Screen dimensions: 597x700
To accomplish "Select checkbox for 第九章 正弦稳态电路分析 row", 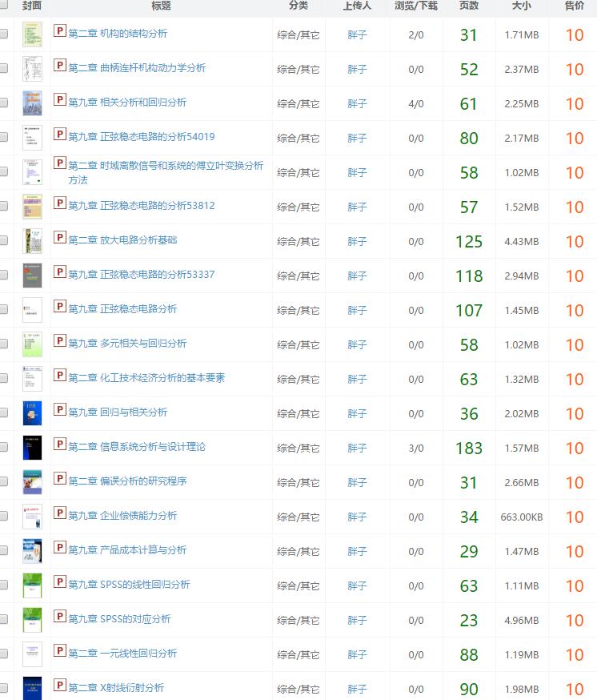I will click(4, 310).
